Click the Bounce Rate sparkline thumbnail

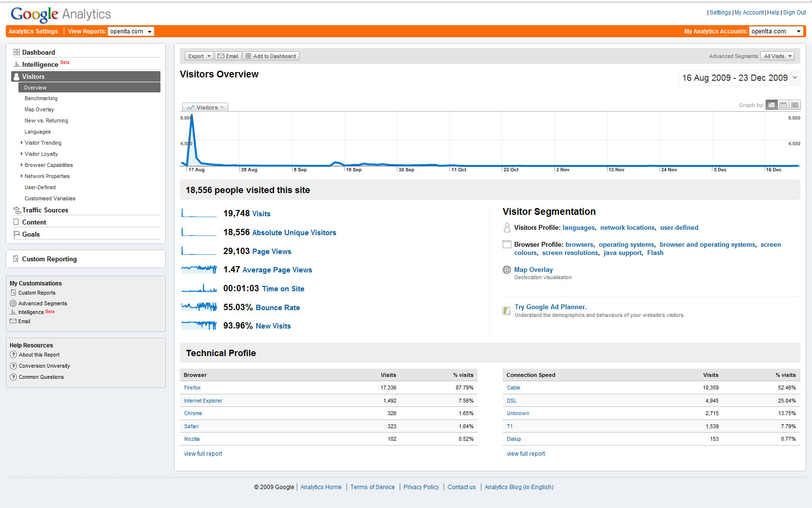tap(199, 307)
